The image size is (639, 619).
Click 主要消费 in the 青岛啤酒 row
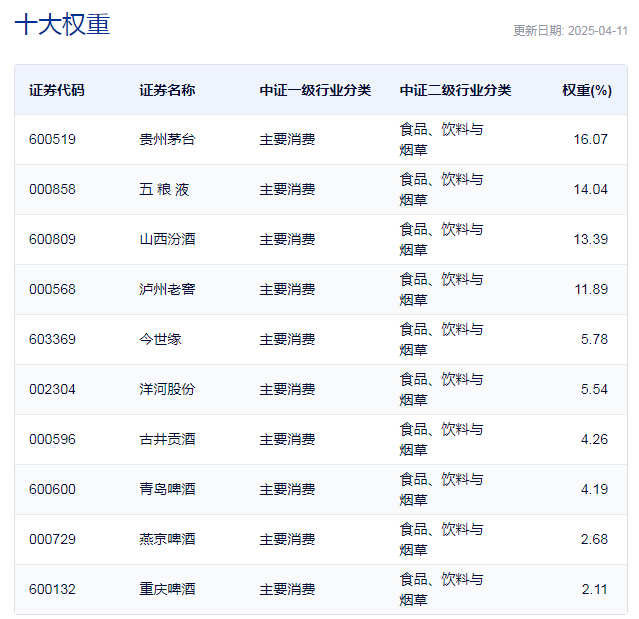click(287, 489)
